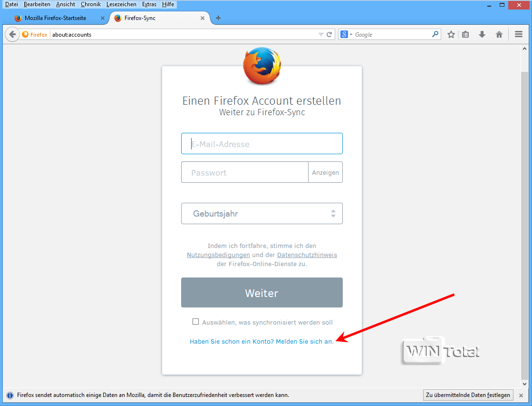
Task: Expand the Google search engine dropdown arrow
Action: tap(351, 34)
